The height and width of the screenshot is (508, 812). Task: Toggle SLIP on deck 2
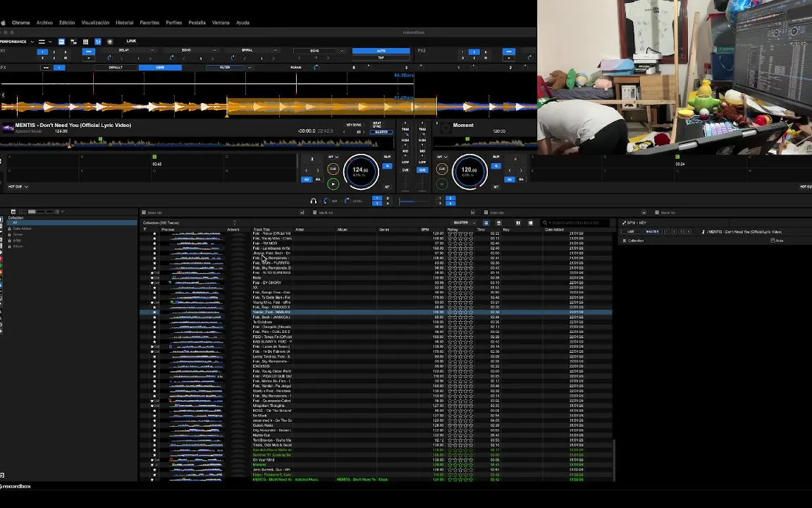coord(496,157)
